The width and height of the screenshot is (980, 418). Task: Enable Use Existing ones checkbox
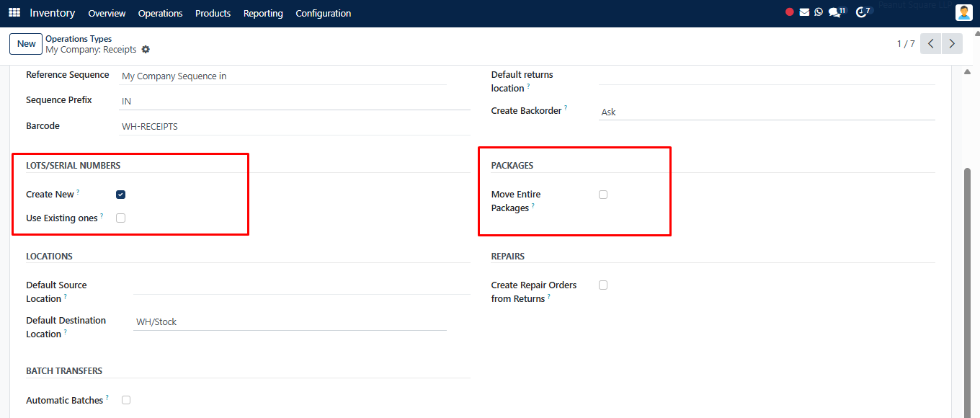[x=120, y=218]
